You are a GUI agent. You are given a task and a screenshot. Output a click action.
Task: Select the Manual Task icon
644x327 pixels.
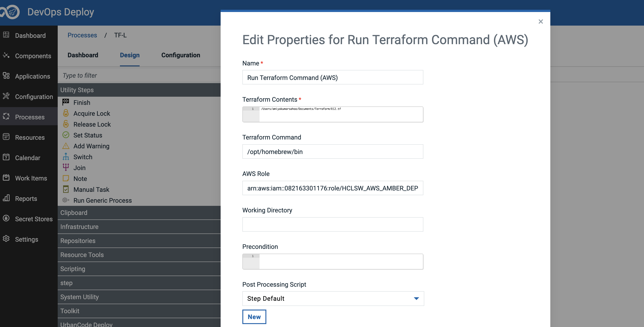[x=66, y=189]
